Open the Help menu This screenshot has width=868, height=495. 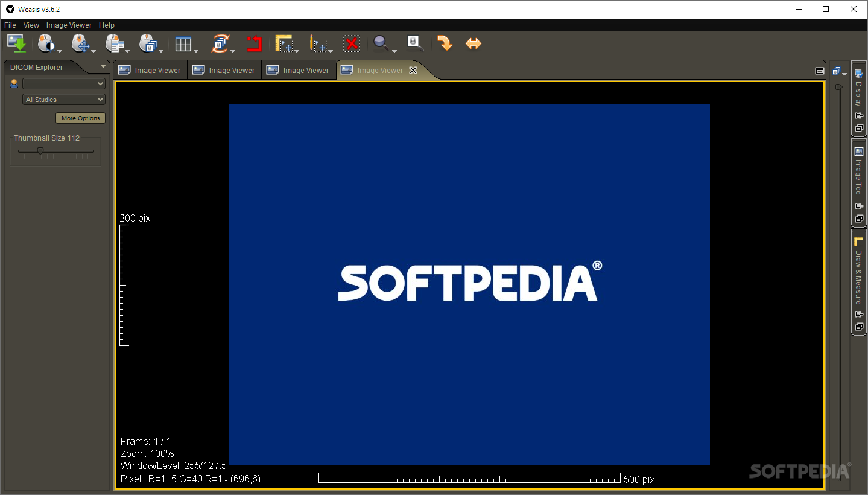click(x=107, y=25)
